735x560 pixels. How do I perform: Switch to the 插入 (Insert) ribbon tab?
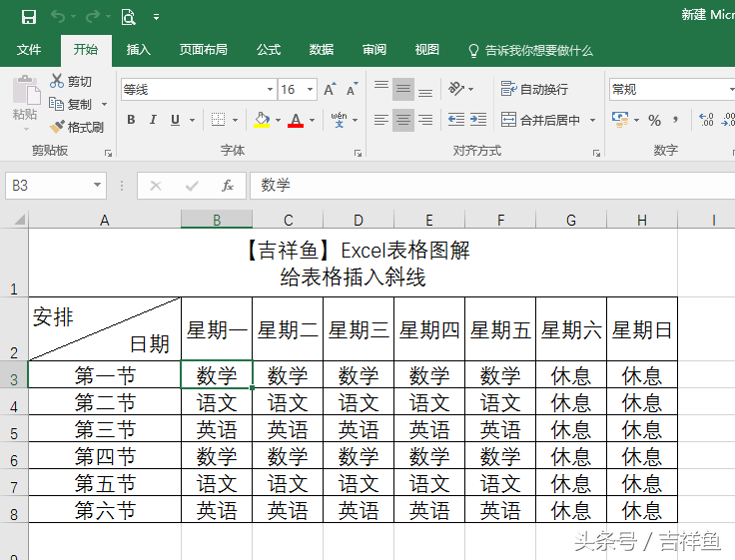tap(138, 50)
